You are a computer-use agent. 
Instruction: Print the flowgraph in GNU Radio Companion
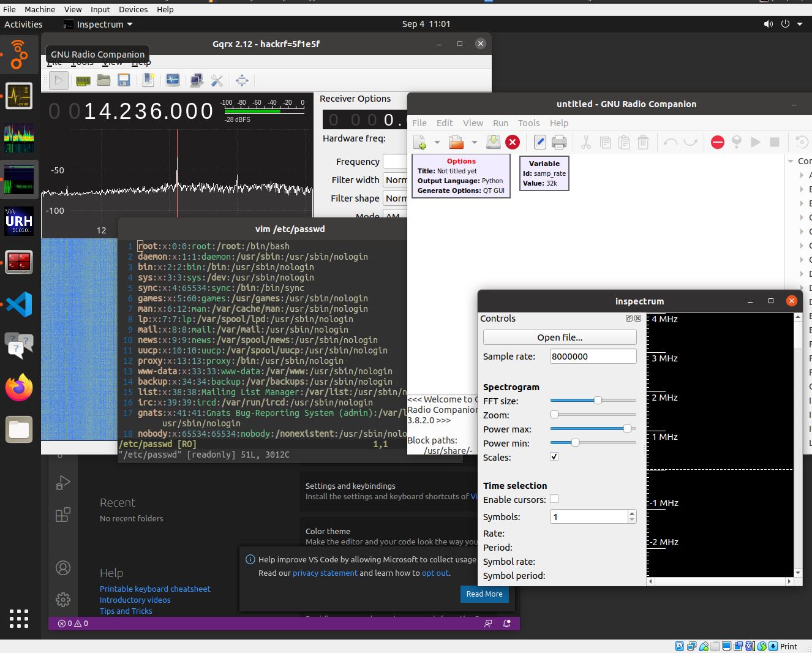coord(559,142)
